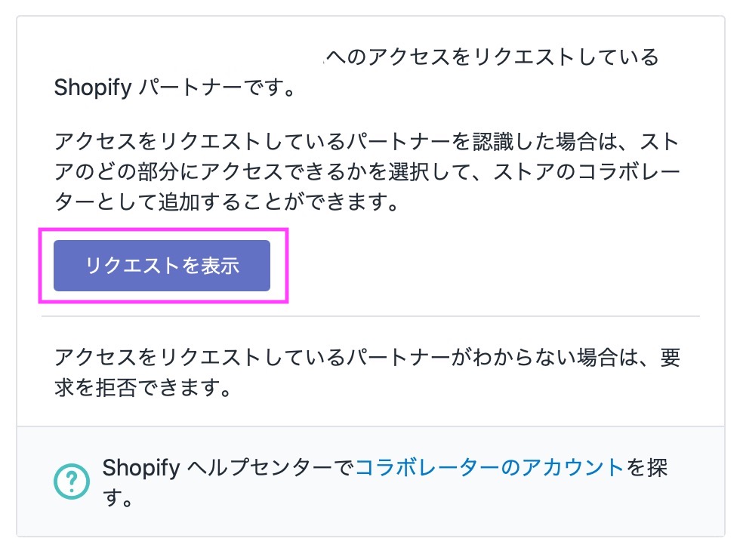
Task: Click the text へのアクセスをリクエストしている
Action: click(491, 57)
